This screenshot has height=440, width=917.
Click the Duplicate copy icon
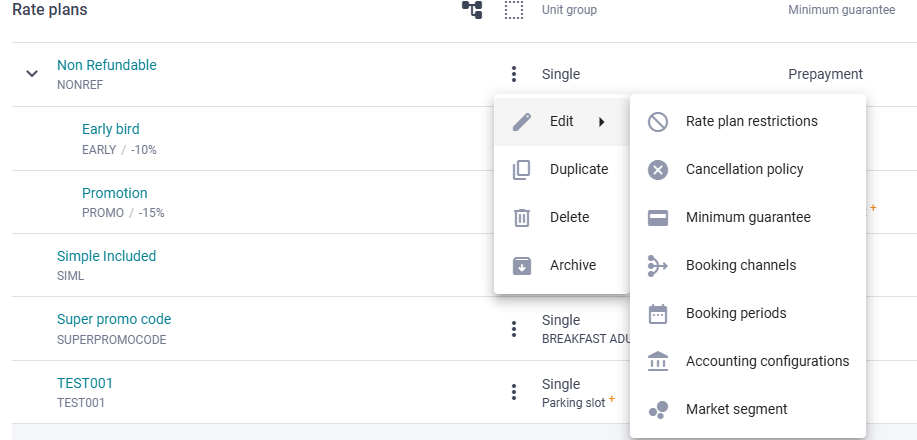pyautogui.click(x=521, y=170)
